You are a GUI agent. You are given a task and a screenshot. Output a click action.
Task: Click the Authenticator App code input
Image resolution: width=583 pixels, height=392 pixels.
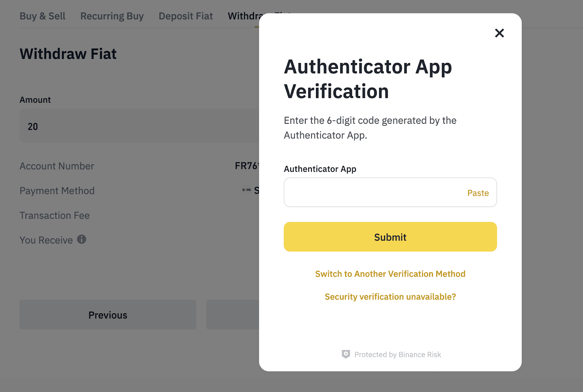click(x=372, y=193)
